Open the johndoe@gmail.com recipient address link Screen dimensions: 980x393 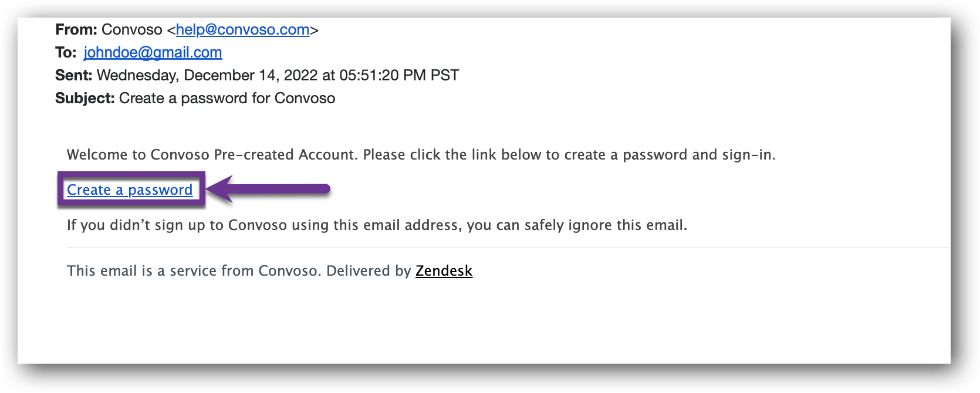pyautogui.click(x=153, y=53)
